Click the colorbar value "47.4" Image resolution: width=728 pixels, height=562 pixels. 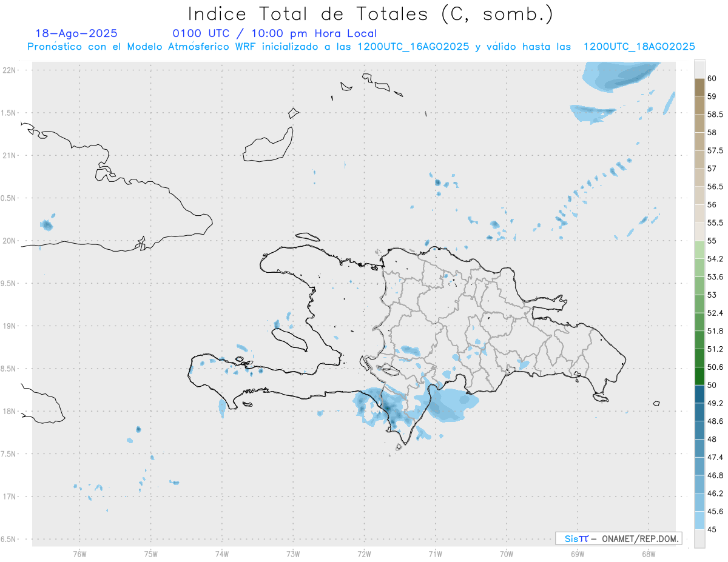click(x=715, y=457)
